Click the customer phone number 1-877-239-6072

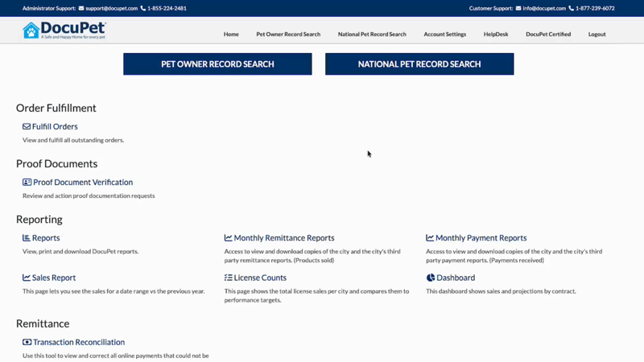click(x=595, y=8)
